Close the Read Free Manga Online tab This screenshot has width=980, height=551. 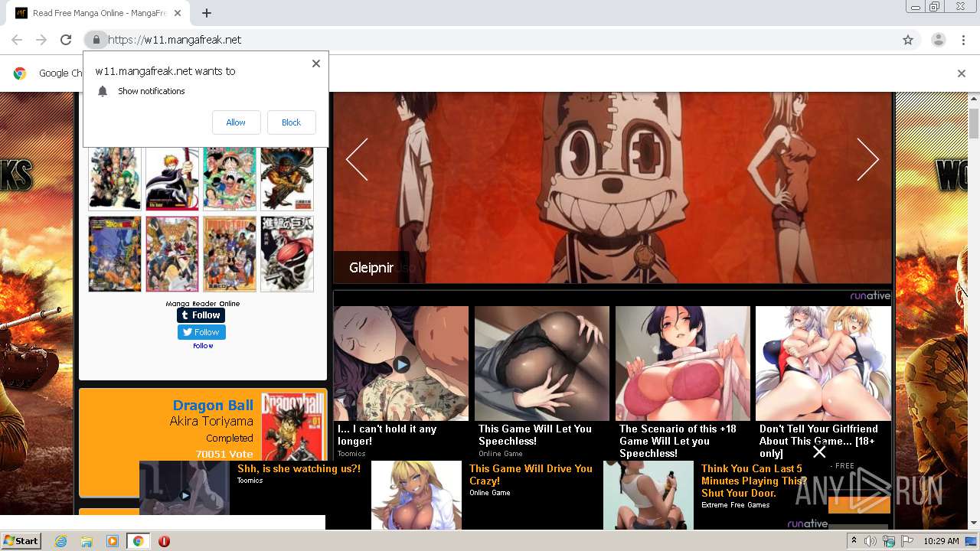[178, 13]
